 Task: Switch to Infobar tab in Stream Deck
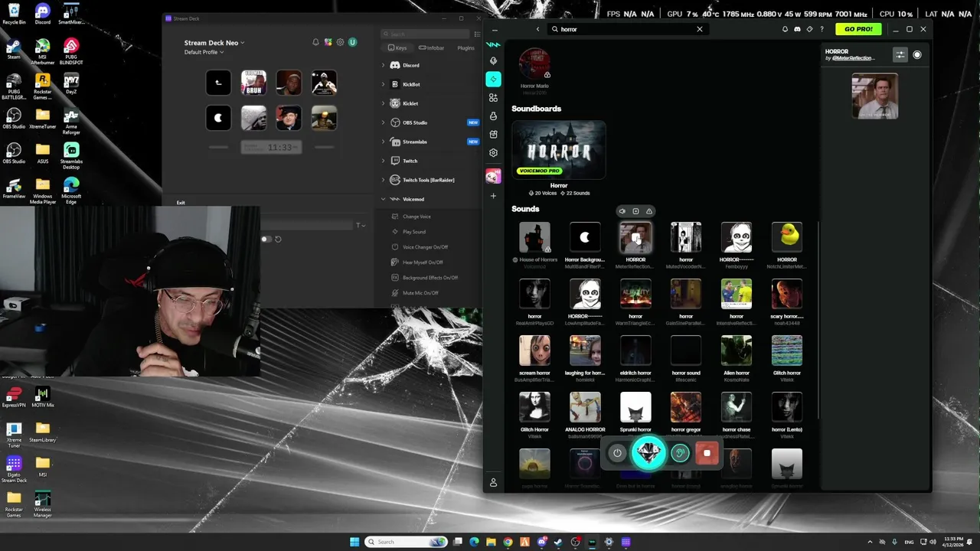pyautogui.click(x=432, y=48)
